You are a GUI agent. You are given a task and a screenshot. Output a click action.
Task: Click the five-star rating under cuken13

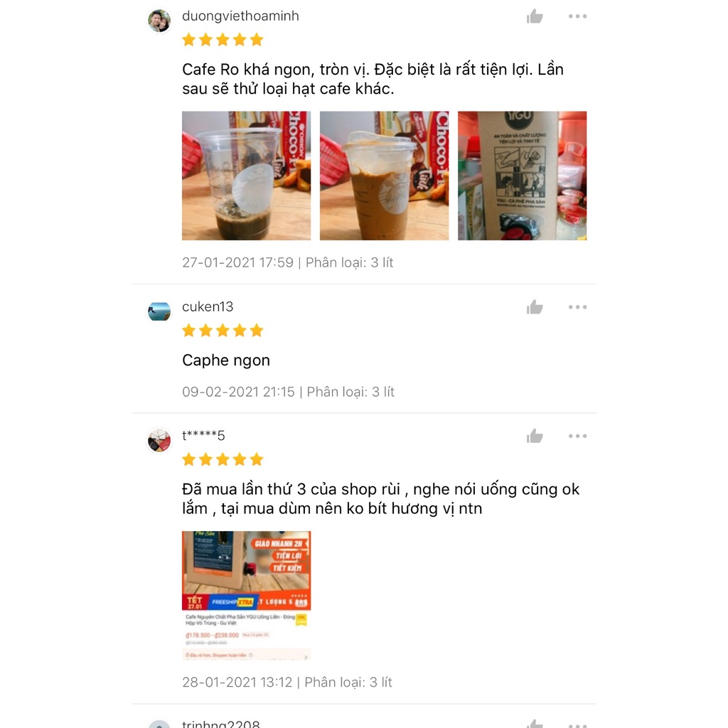point(223,331)
